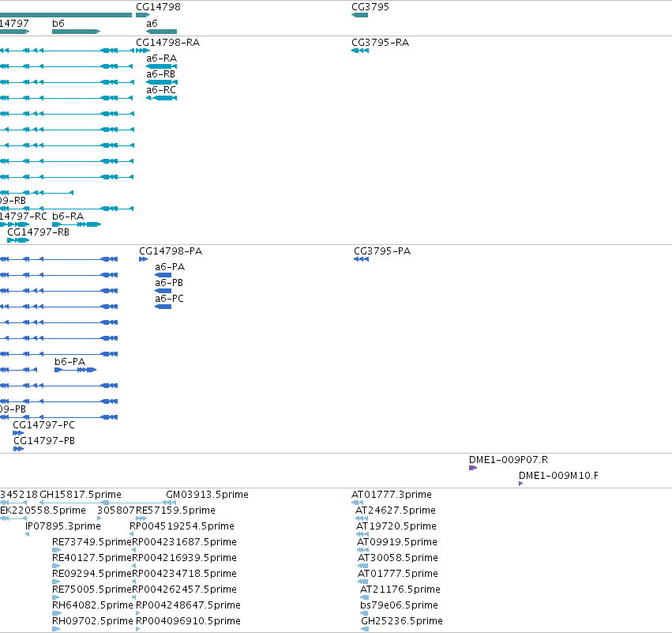Click the a6-RC transcript label

click(161, 90)
